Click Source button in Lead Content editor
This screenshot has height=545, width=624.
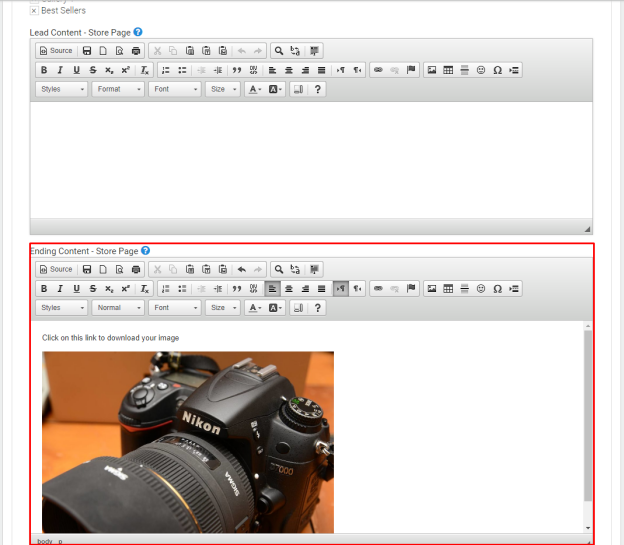(x=56, y=51)
